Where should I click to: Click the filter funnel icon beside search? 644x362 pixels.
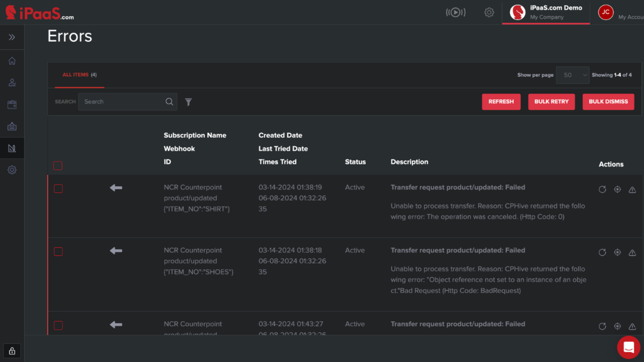(x=188, y=102)
